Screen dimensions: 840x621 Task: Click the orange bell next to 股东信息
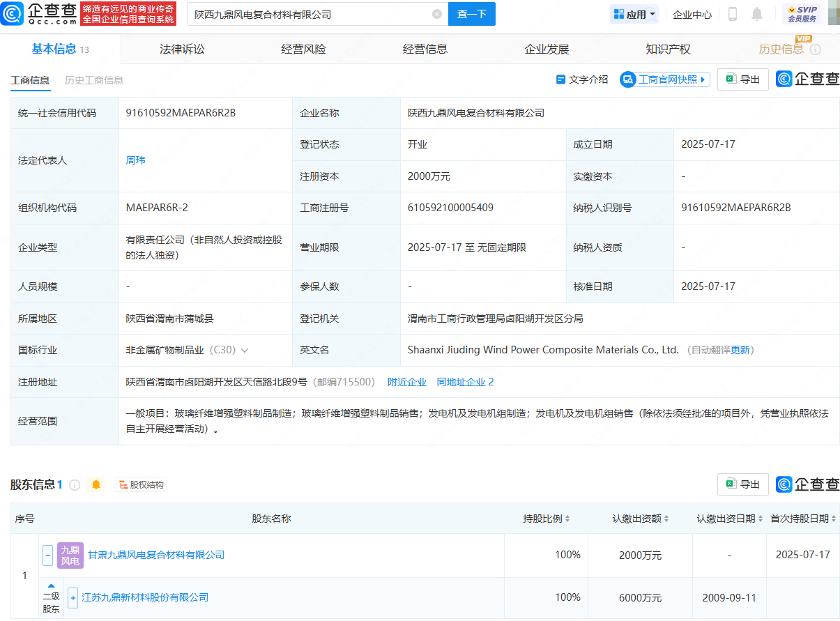[96, 484]
